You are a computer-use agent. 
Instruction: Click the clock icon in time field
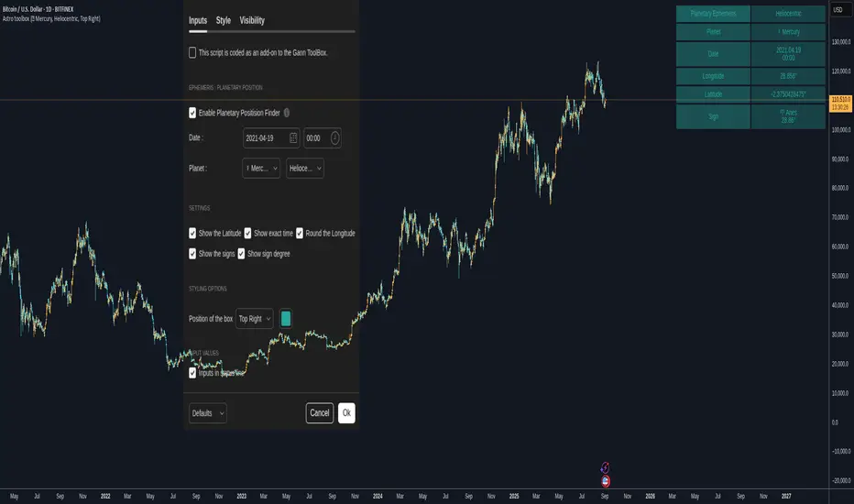335,137
